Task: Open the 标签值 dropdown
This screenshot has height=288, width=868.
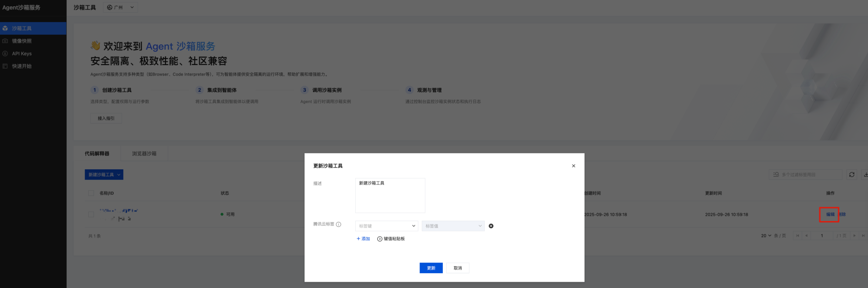Action: (453, 226)
